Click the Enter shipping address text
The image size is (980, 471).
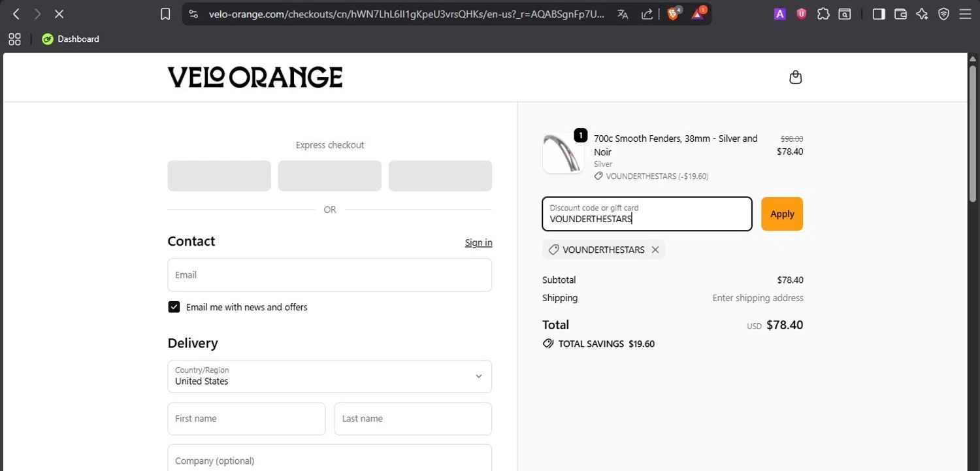point(758,298)
